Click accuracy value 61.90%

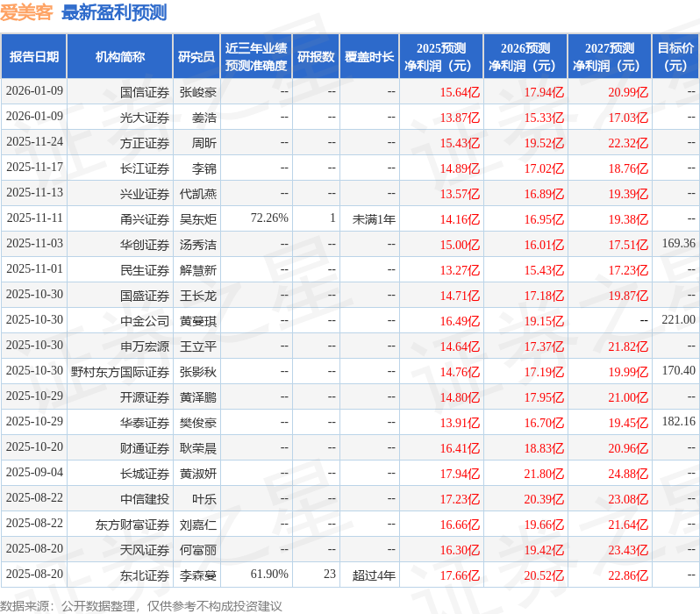coord(269,575)
